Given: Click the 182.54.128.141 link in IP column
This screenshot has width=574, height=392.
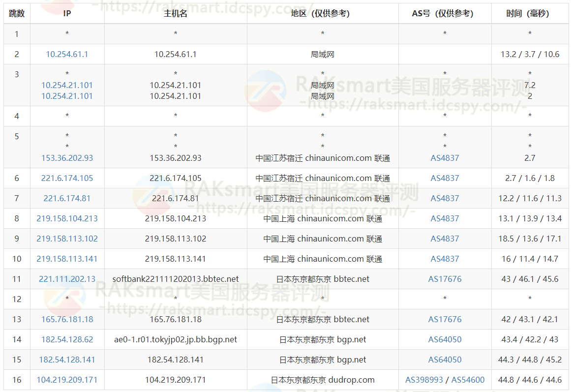Looking at the screenshot, I should click(67, 359).
